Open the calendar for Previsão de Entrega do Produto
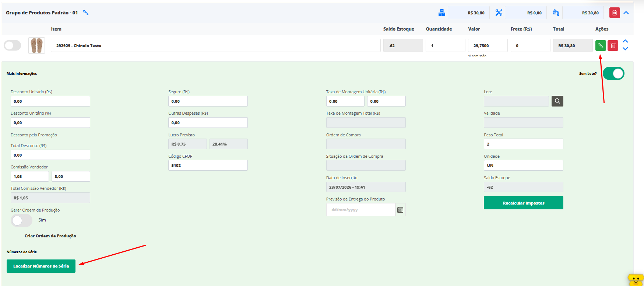This screenshot has width=644, height=286. pos(400,210)
